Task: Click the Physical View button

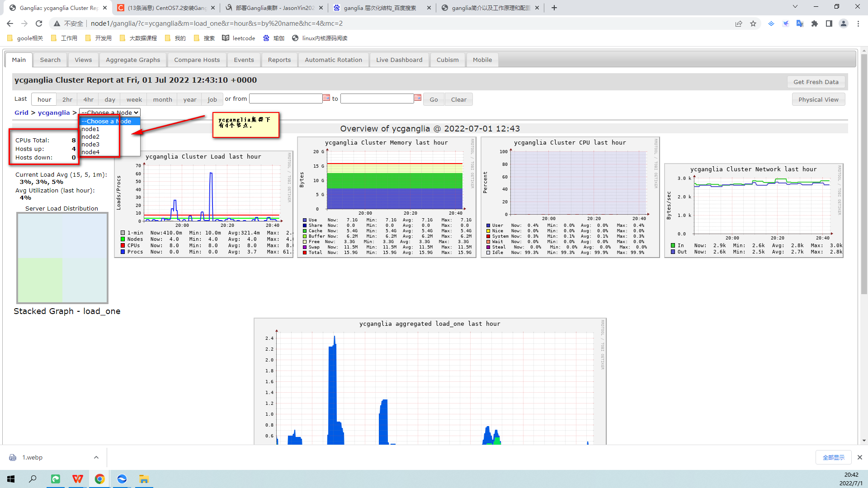Action: [x=818, y=99]
